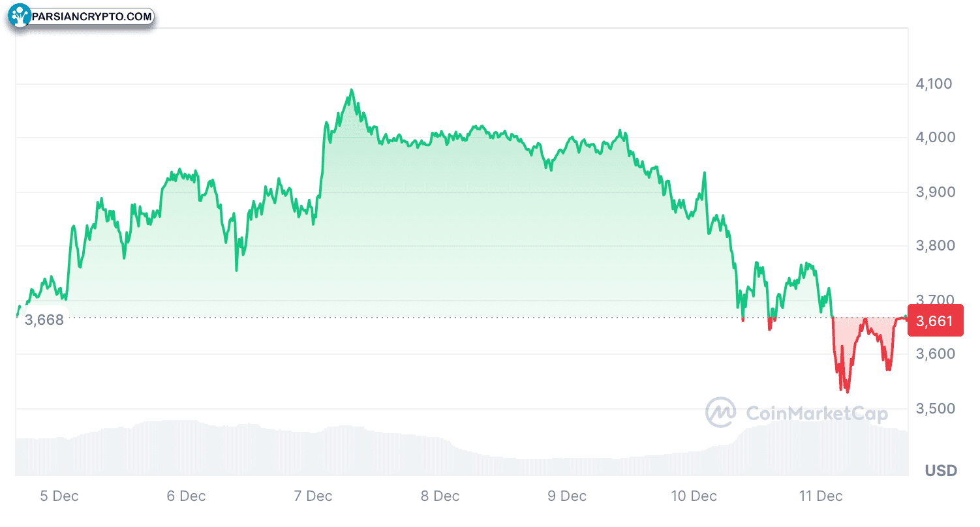Select the 7 Dec date marker
The width and height of the screenshot is (980, 527).
click(313, 496)
